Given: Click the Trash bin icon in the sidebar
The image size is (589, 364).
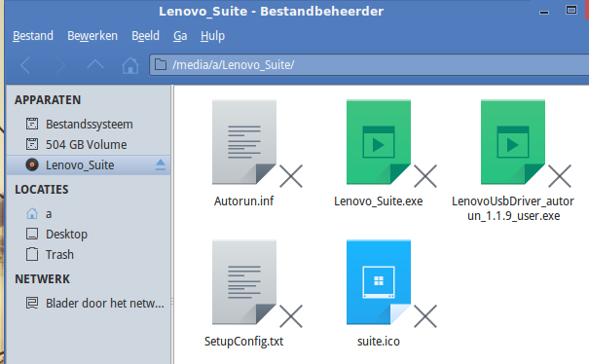Looking at the screenshot, I should click(x=32, y=254).
